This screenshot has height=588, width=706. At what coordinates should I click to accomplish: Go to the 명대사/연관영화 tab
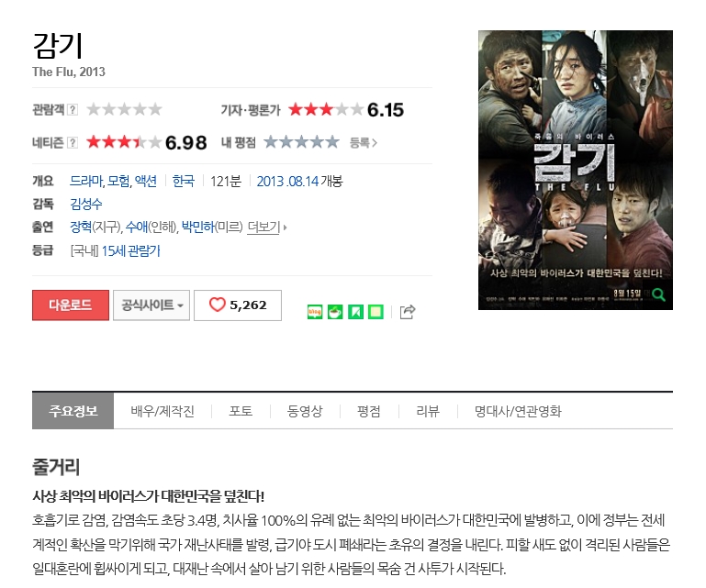pos(518,411)
